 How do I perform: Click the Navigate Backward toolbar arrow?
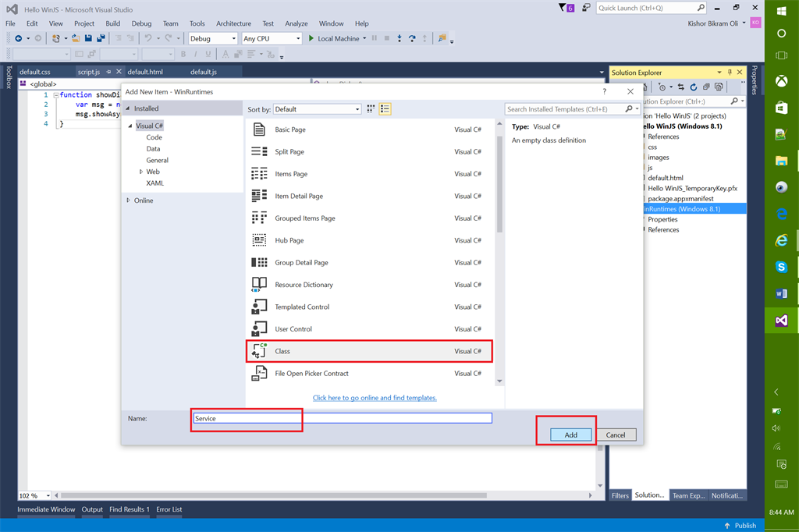19,38
